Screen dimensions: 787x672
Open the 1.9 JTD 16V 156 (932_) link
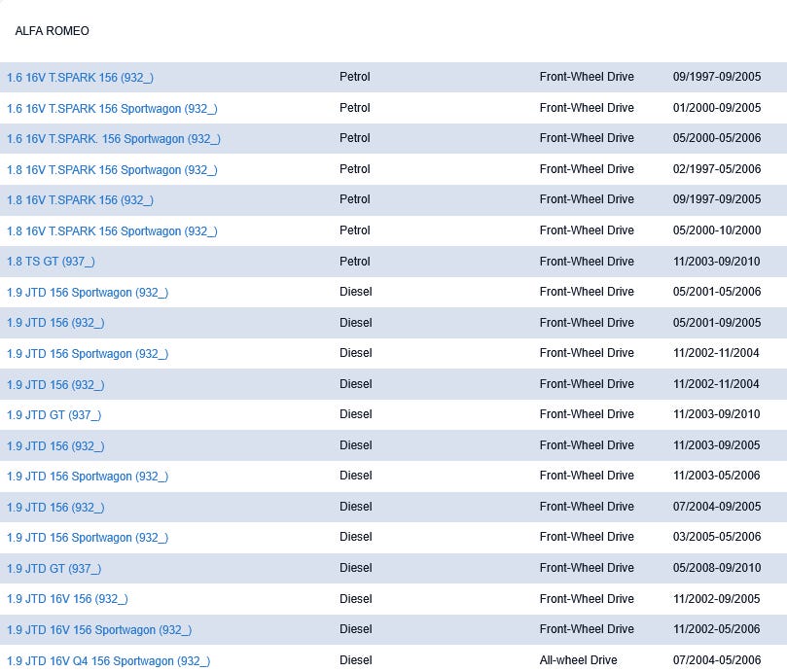tap(67, 598)
